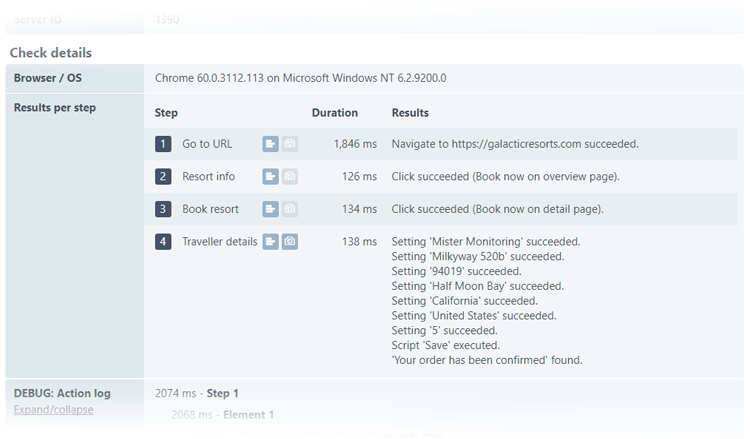Click the '2074 ms - Step 1' log entry
Screen dimensions: 750x439
click(197, 393)
